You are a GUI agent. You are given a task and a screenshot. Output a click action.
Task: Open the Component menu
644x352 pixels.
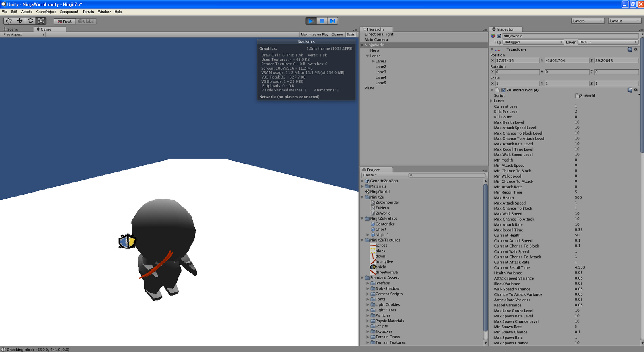(69, 12)
